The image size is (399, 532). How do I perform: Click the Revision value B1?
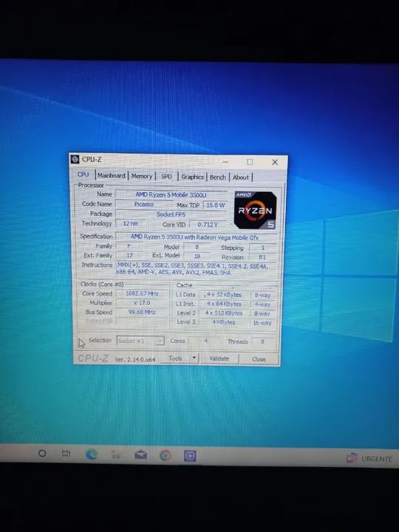tap(262, 257)
